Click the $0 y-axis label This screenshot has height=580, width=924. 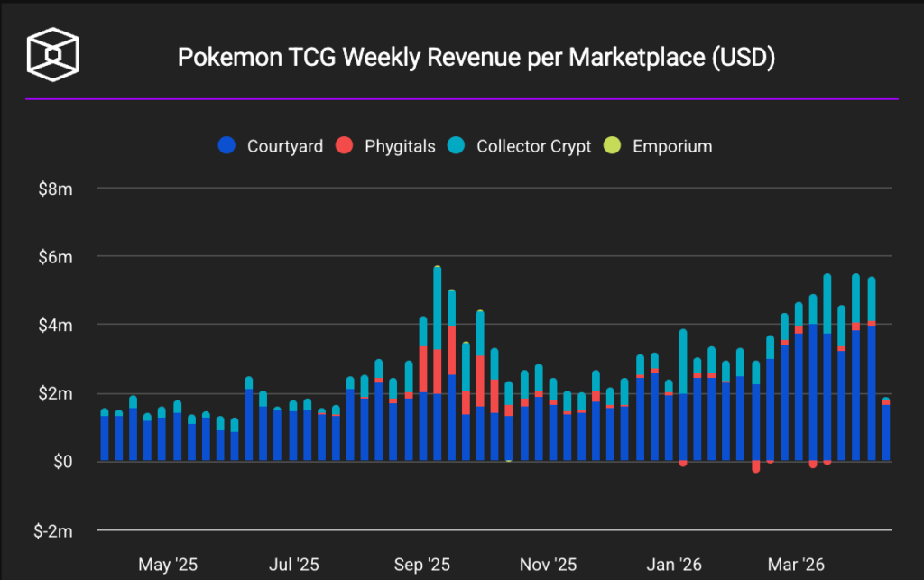tap(61, 462)
